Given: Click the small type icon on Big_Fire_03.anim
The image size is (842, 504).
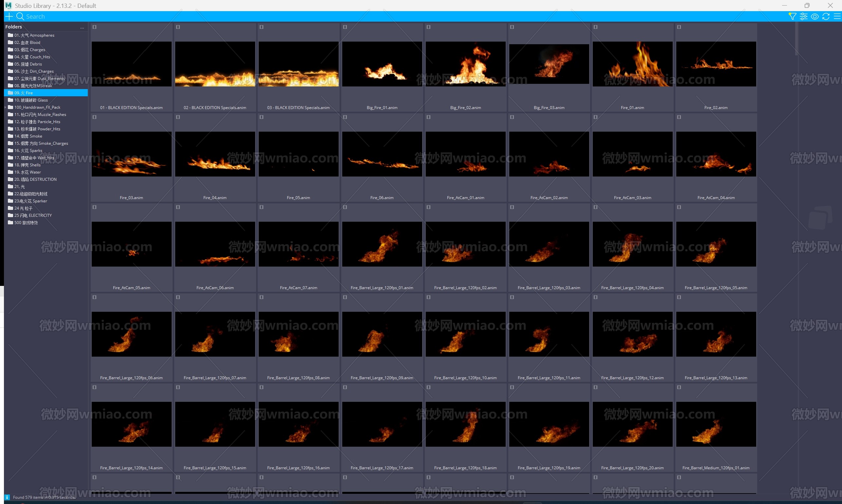Looking at the screenshot, I should pos(512,27).
